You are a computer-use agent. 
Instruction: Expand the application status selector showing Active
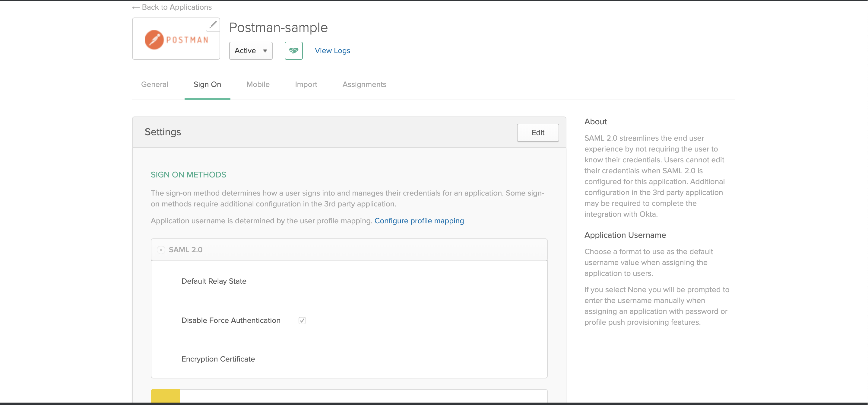[251, 51]
